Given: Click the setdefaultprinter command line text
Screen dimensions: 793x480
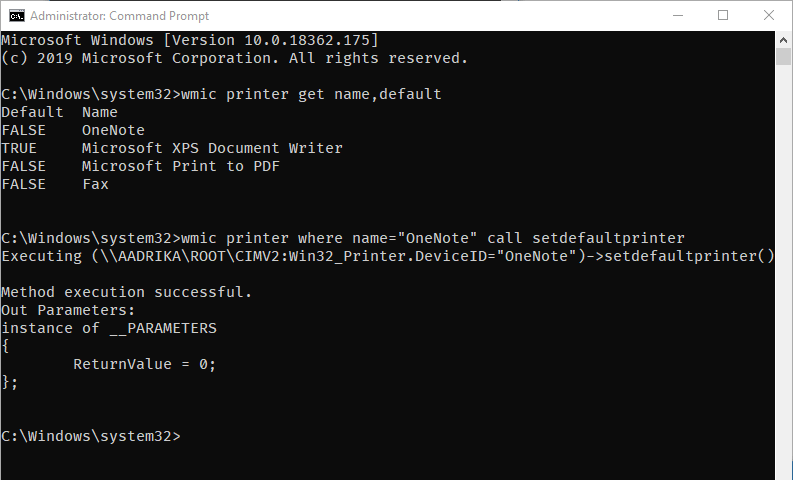Looking at the screenshot, I should pos(342,238).
